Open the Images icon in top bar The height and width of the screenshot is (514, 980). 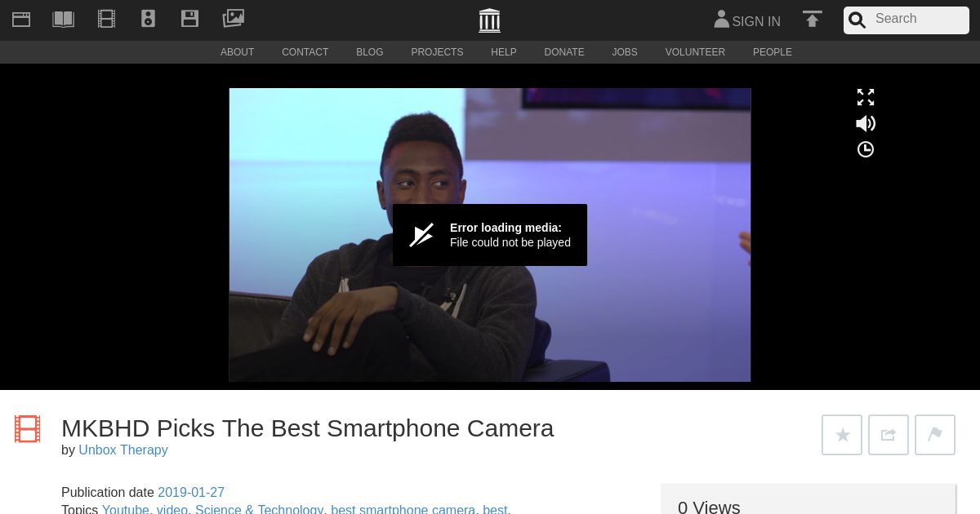(234, 18)
